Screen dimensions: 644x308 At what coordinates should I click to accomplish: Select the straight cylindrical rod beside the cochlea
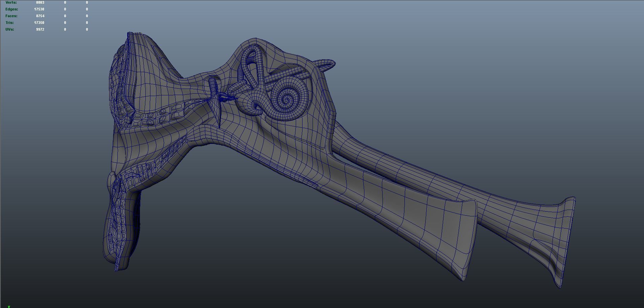click(x=284, y=75)
